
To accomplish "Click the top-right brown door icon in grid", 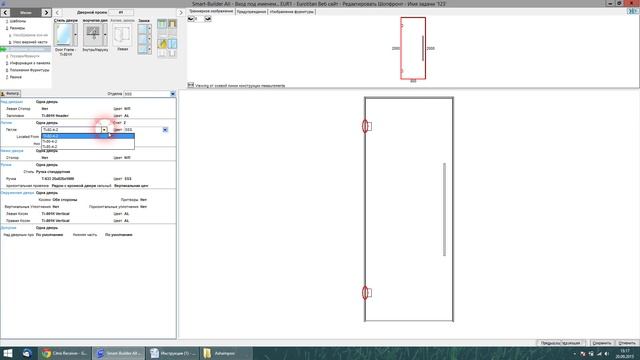I will pyautogui.click(x=172, y=24).
